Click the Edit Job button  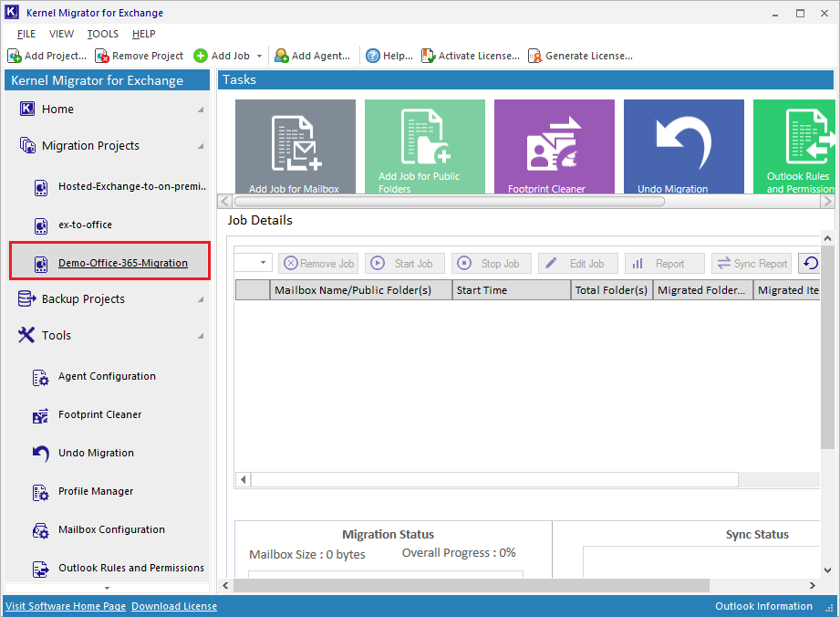point(578,263)
